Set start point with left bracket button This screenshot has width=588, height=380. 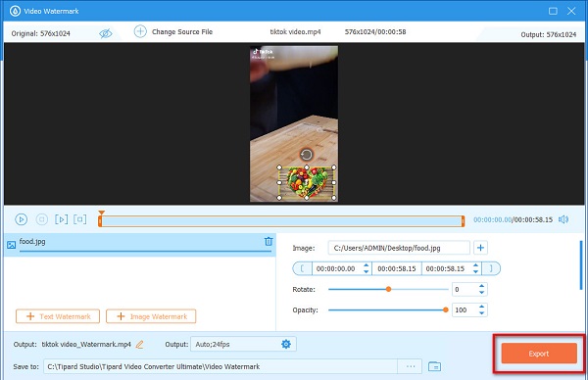pos(302,268)
